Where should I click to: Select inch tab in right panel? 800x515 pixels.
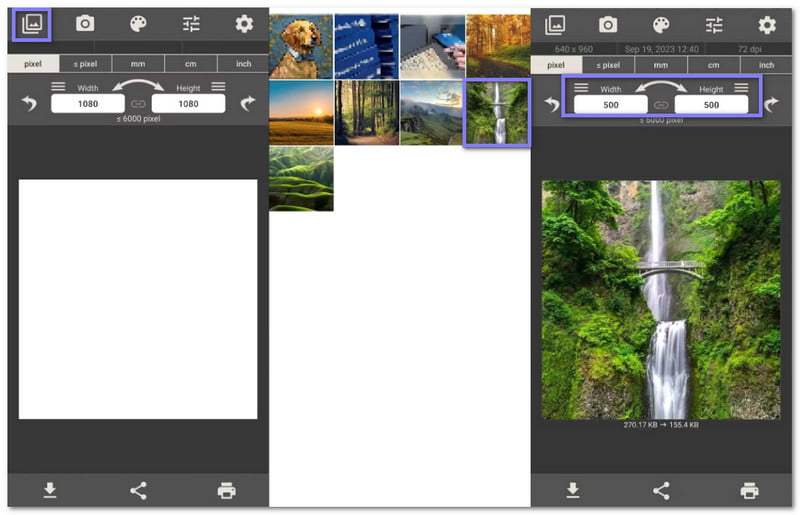(766, 65)
